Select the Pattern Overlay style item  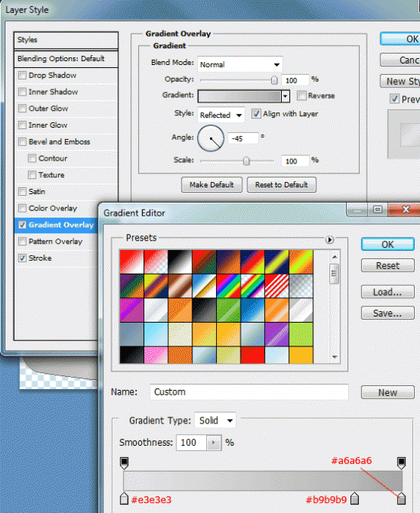pyautogui.click(x=56, y=242)
